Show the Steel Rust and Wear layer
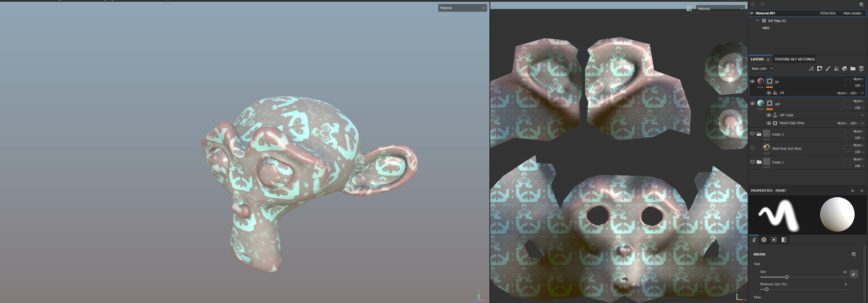This screenshot has width=868, height=303. pos(752,148)
